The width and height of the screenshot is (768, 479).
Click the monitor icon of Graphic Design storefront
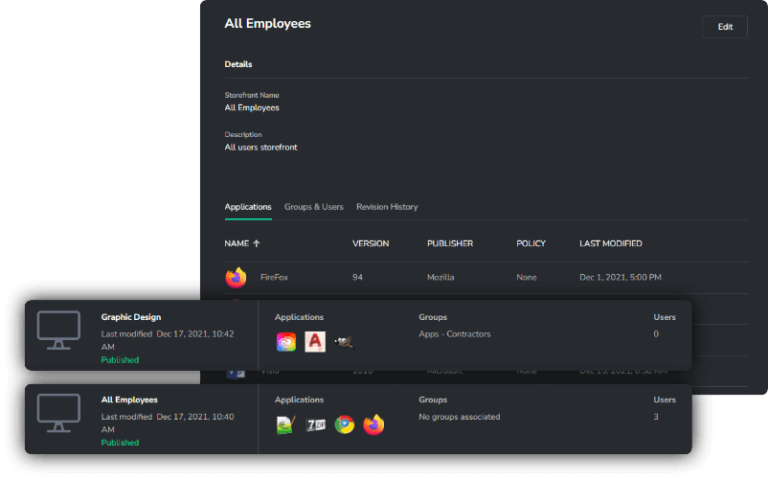(x=59, y=331)
